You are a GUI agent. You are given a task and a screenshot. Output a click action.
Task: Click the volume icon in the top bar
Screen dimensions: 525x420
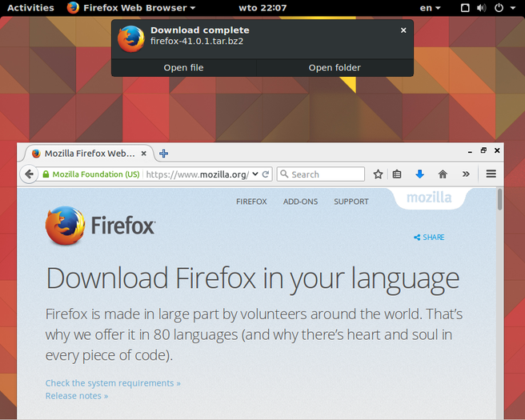pyautogui.click(x=481, y=8)
